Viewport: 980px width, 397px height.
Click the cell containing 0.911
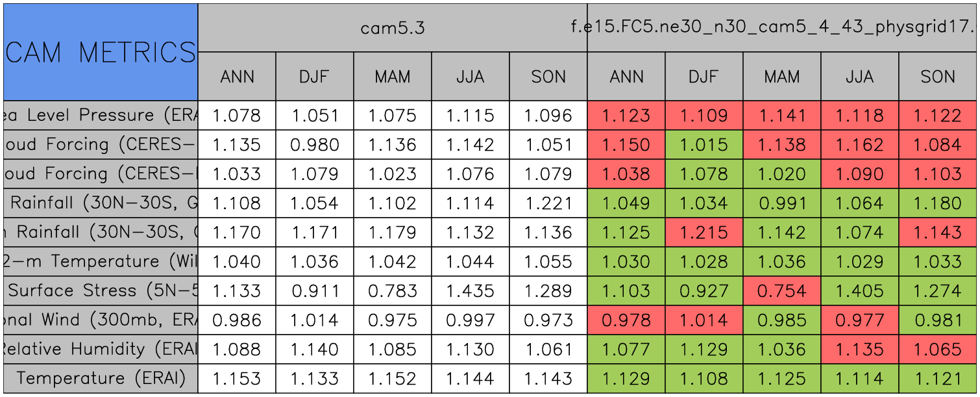[x=314, y=291]
